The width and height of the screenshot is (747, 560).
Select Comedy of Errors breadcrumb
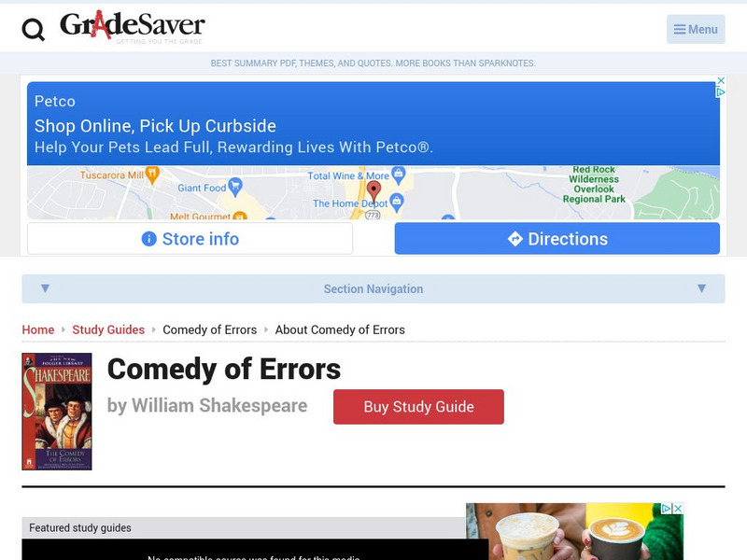[209, 329]
